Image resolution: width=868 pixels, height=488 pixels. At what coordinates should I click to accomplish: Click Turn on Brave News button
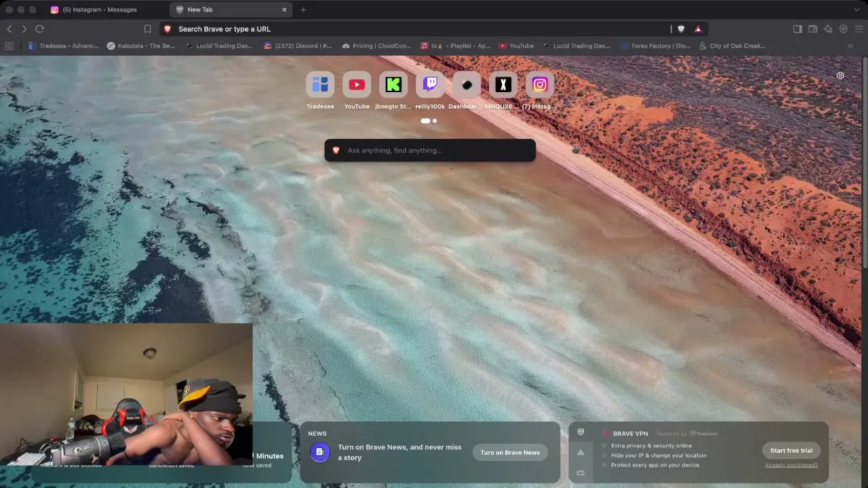point(510,452)
